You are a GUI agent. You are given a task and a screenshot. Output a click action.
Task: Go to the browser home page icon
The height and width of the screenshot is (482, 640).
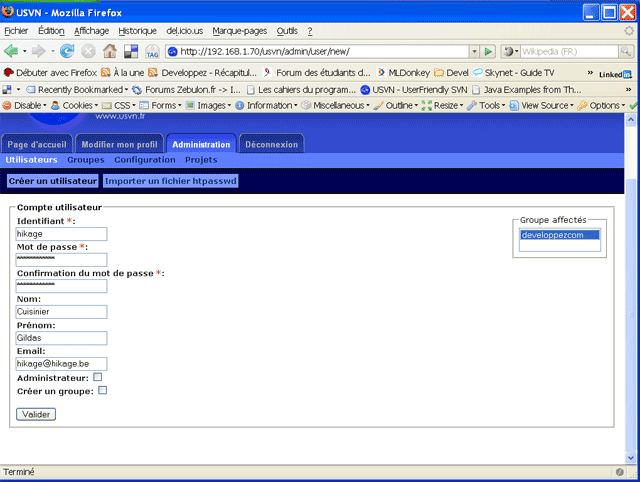click(110, 51)
